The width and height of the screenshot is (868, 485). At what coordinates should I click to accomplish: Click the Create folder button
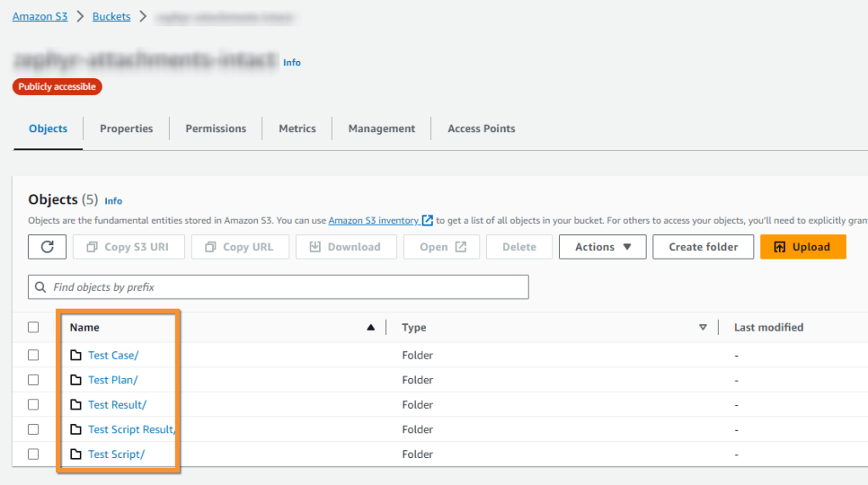tap(703, 247)
